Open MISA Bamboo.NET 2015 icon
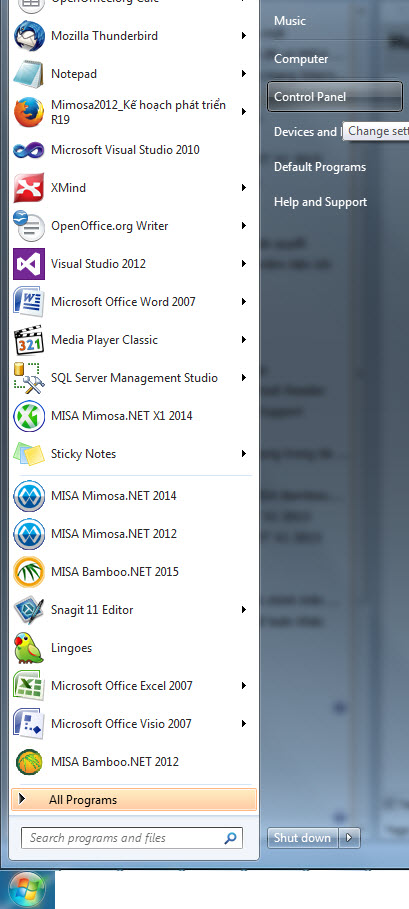Screen dimensions: 409x909 (x=28, y=572)
